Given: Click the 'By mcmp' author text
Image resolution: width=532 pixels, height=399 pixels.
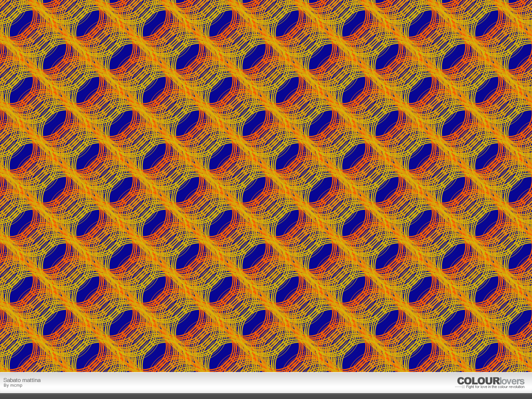Looking at the screenshot, I should (13, 385).
